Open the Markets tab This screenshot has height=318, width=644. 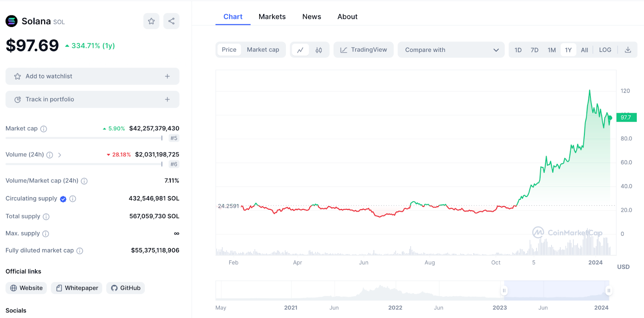click(x=272, y=17)
